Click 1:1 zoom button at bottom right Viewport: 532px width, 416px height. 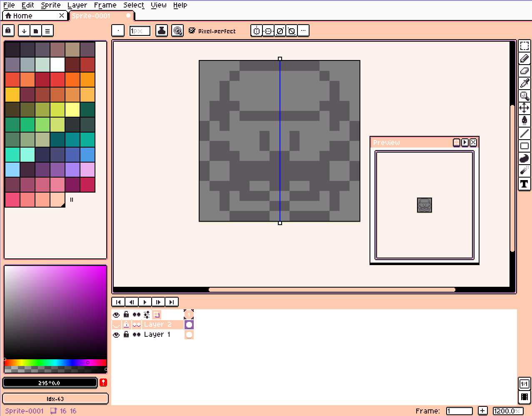525,384
